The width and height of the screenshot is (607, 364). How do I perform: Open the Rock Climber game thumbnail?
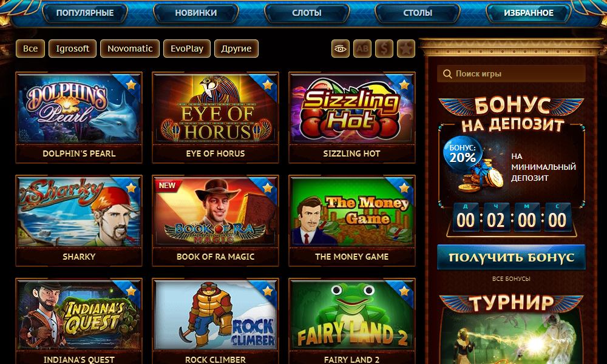[x=215, y=315]
